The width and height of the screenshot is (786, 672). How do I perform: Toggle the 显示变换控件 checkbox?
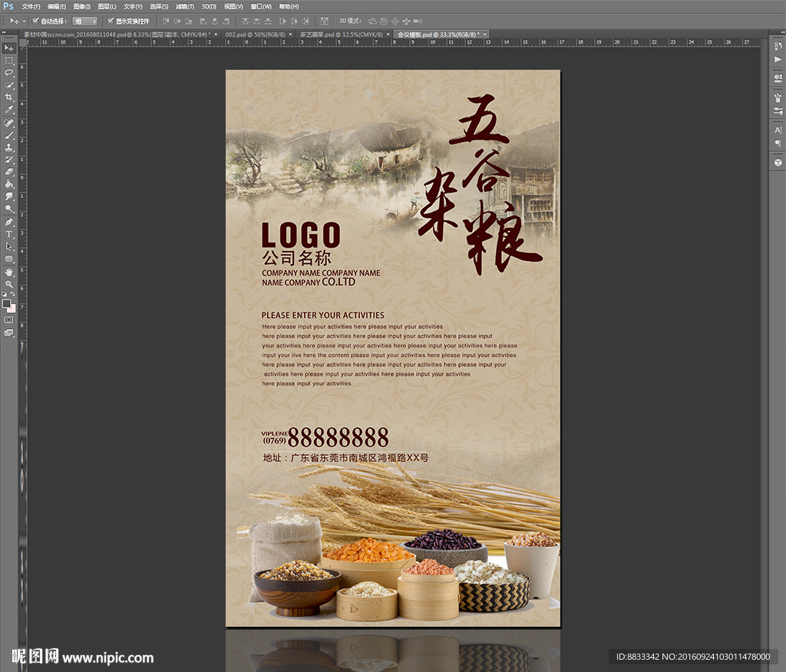pyautogui.click(x=111, y=21)
